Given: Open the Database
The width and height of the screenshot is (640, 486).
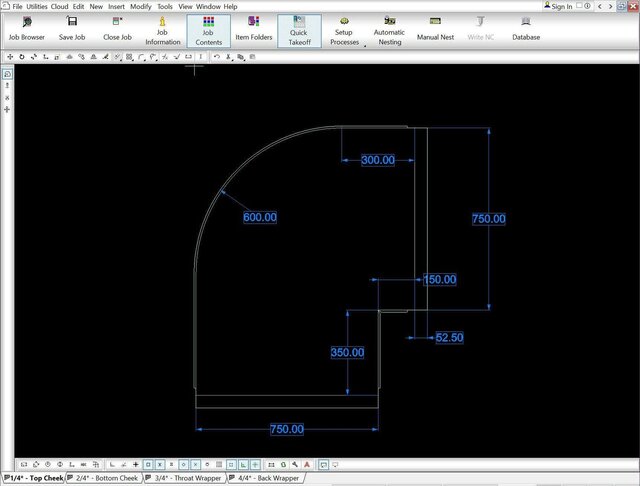Looking at the screenshot, I should tap(526, 28).
